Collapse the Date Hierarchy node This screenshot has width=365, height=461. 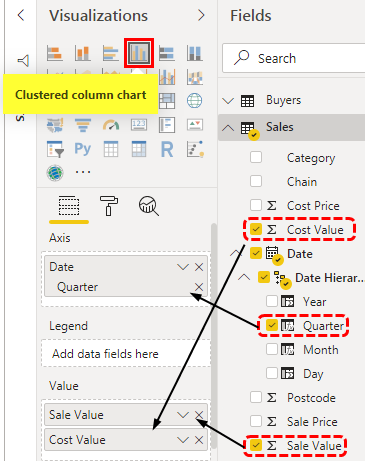pyautogui.click(x=244, y=277)
